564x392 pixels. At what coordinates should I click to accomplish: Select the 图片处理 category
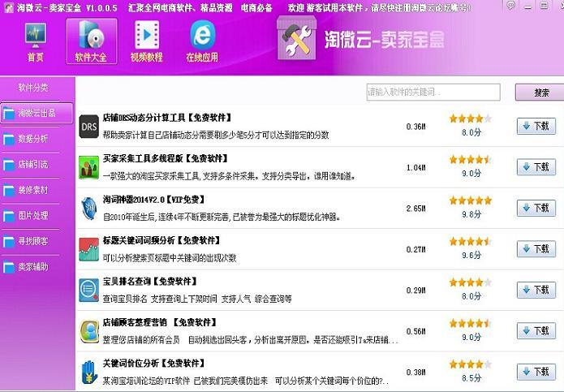coord(31,215)
